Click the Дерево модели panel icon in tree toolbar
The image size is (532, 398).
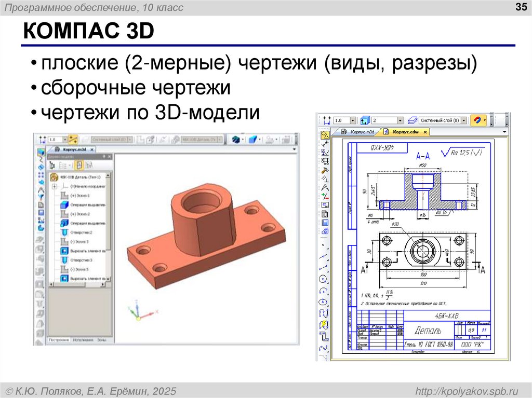click(x=52, y=164)
